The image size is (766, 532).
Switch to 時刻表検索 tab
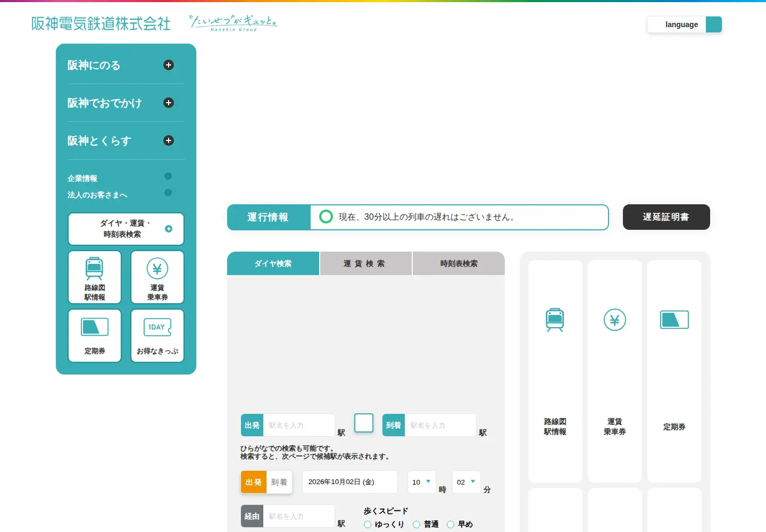tap(459, 263)
